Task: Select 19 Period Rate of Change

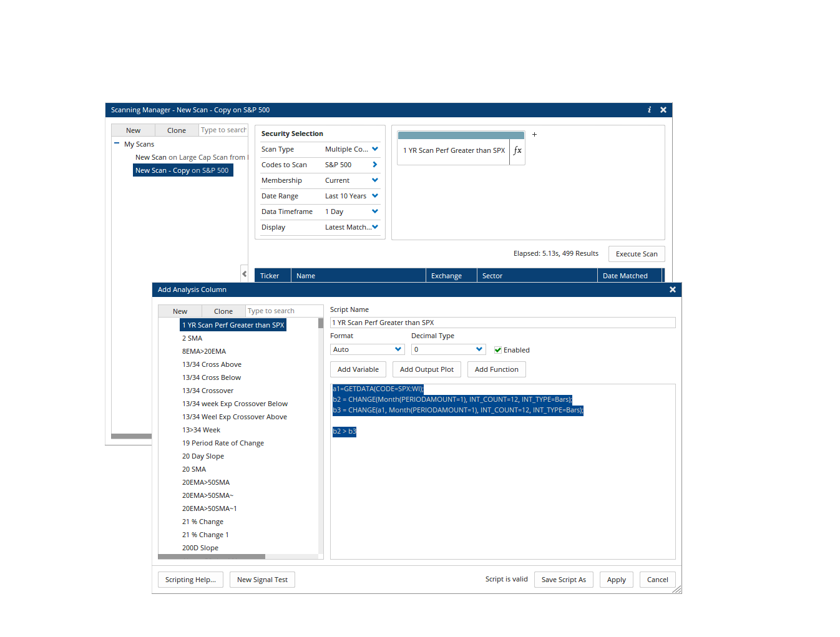Action: click(223, 443)
